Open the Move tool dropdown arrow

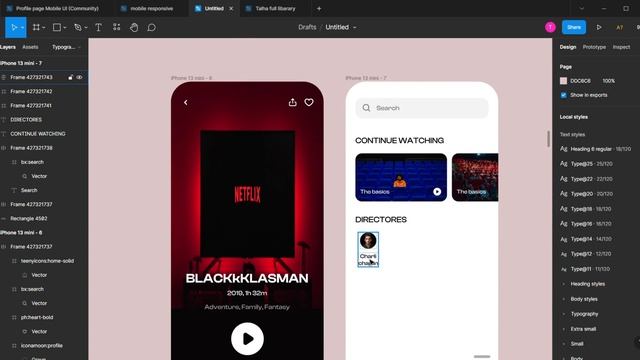click(x=22, y=27)
